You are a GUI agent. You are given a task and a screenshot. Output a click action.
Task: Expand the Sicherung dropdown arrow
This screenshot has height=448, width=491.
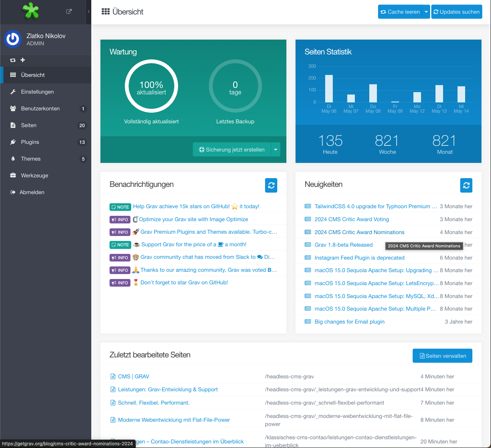[x=276, y=150]
